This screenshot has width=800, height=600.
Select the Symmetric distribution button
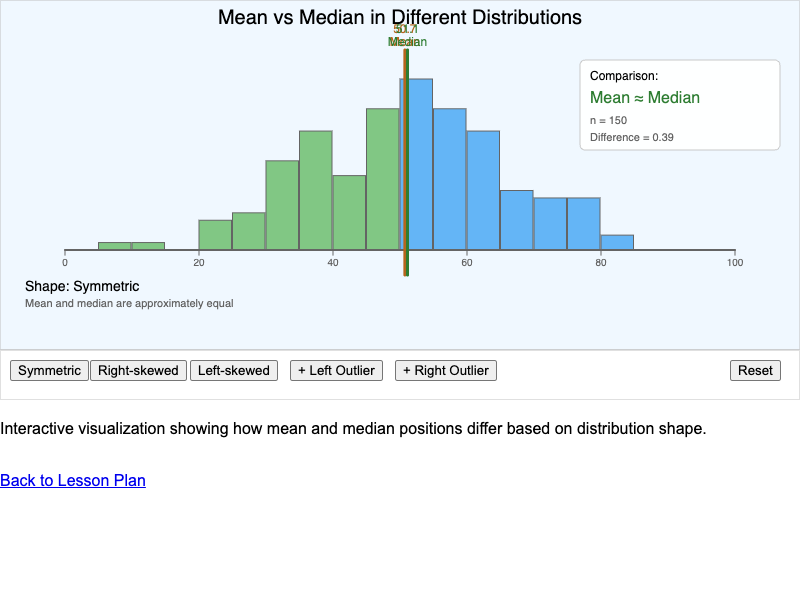48,370
